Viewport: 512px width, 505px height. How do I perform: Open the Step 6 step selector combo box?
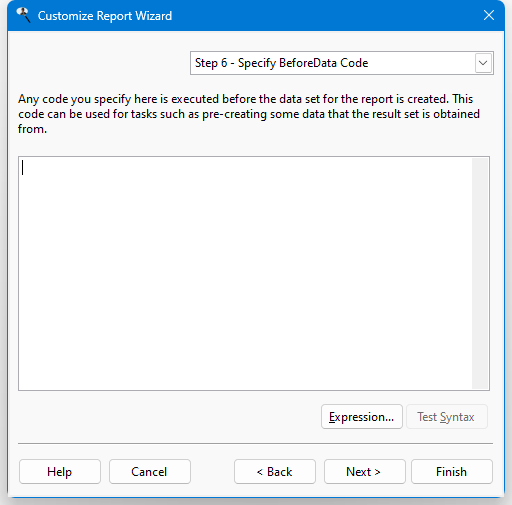pos(342,63)
